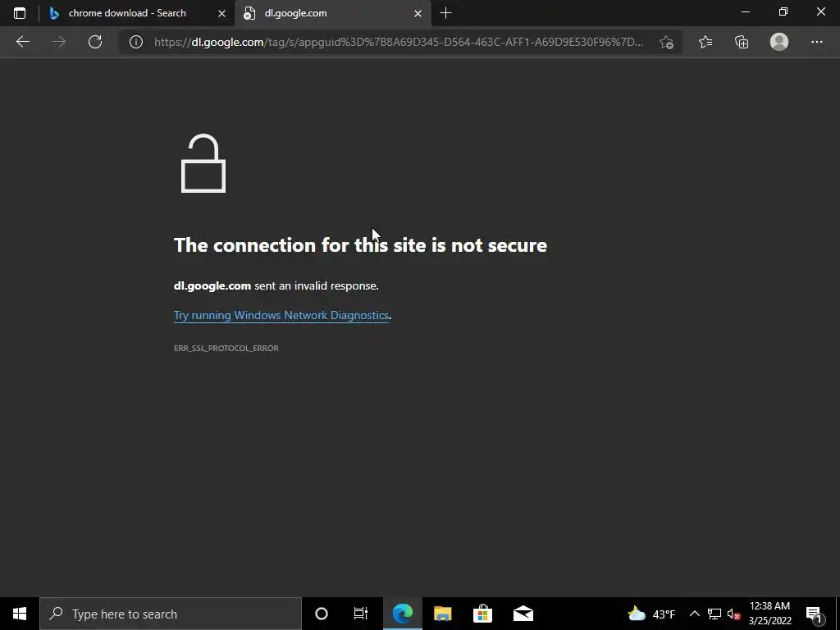
Task: Add this page to favorites
Action: point(666,42)
